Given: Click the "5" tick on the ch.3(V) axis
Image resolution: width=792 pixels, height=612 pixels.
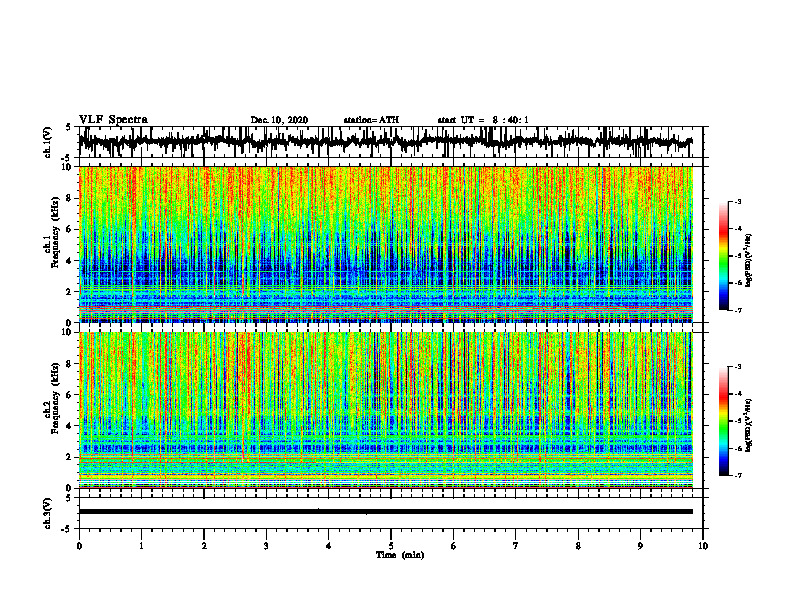Looking at the screenshot, I should pyautogui.click(x=69, y=498).
